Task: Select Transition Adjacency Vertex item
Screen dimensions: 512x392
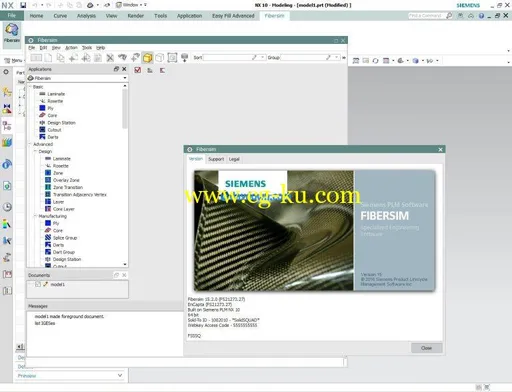Action: click(x=80, y=195)
